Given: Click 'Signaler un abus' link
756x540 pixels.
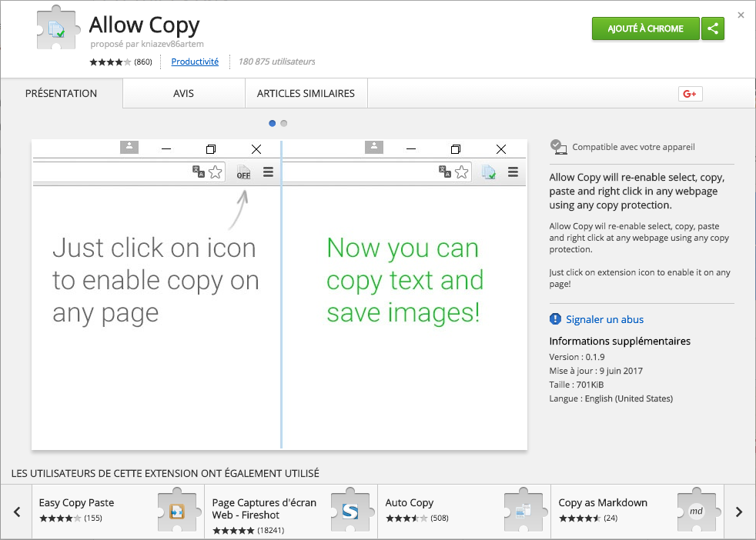Looking at the screenshot, I should (x=604, y=319).
